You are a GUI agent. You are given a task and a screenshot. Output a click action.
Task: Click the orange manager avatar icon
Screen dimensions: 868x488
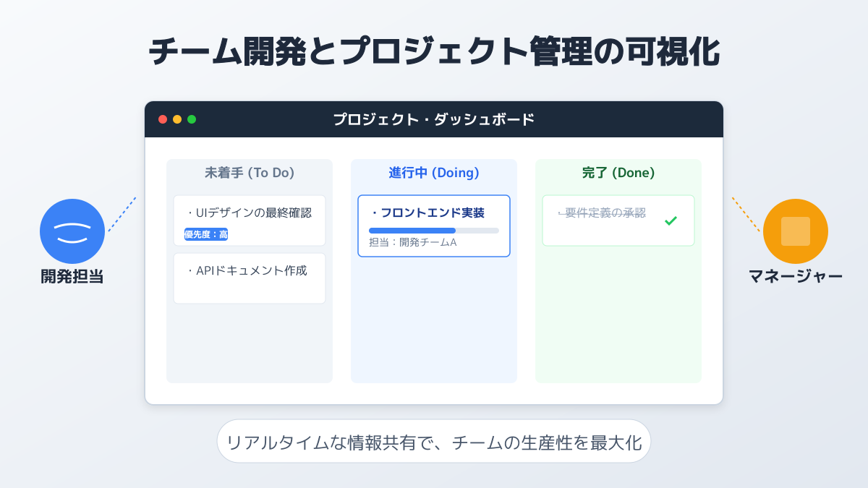point(796,231)
